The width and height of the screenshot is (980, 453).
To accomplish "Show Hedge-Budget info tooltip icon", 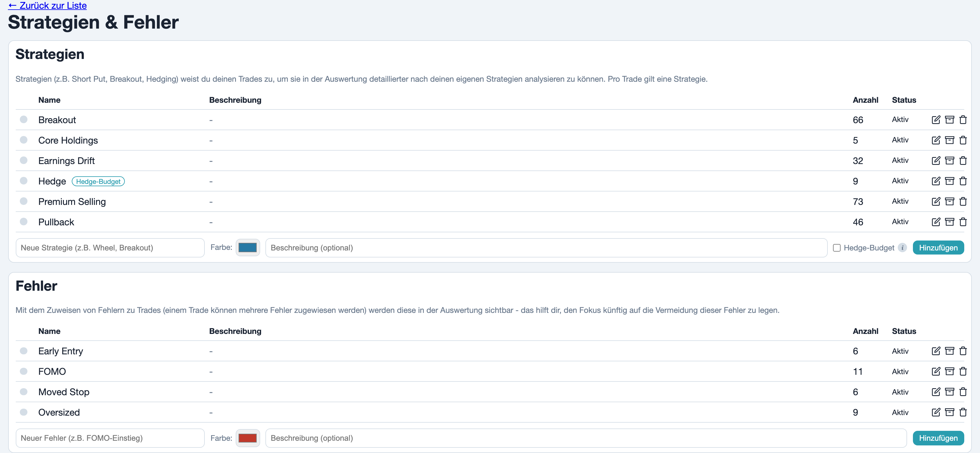I will [902, 248].
